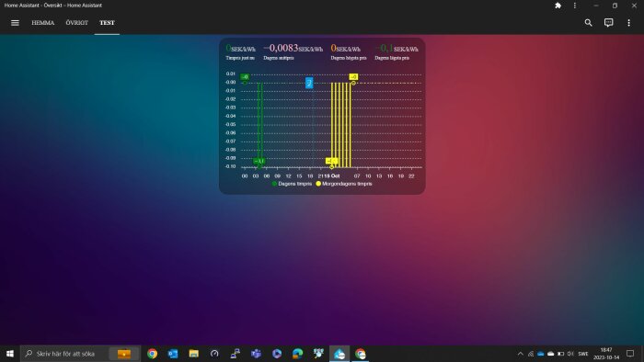Open the taskbar clock showing 18:47

coord(606,354)
